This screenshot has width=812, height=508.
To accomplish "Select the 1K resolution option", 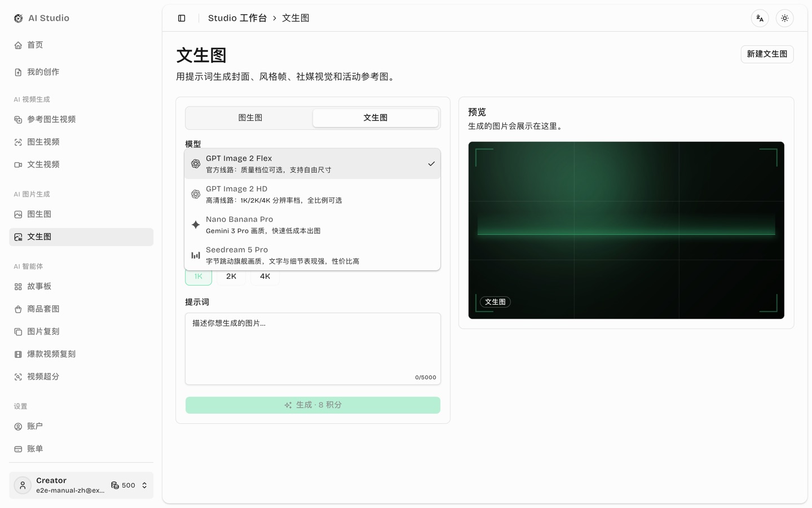I will (x=198, y=277).
